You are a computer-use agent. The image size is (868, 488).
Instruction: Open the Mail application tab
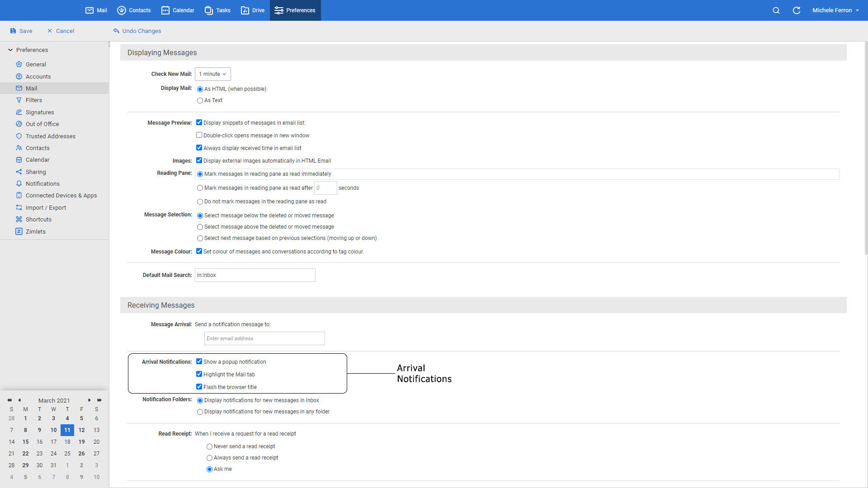tap(95, 10)
